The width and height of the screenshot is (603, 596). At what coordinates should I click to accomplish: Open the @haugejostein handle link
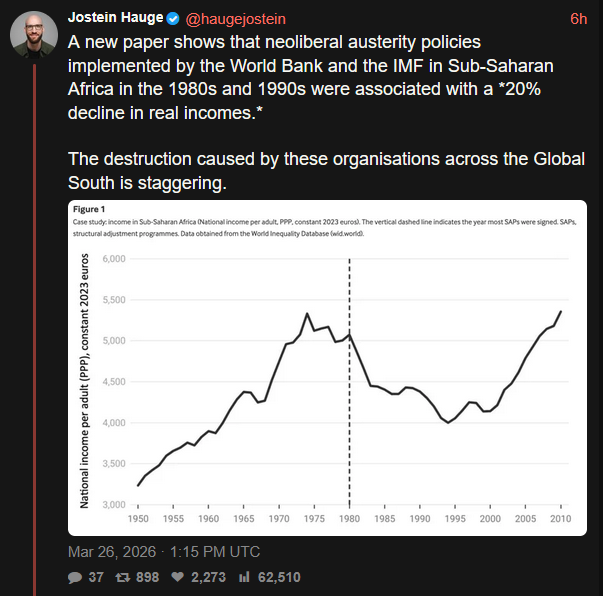(236, 19)
